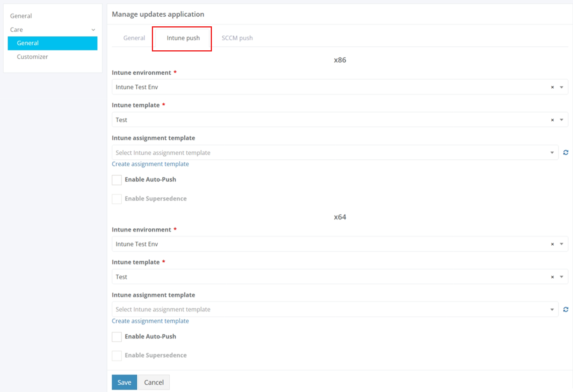Check Enable Auto-Push under x86
Viewport: 573px width, 392px height.
(x=117, y=180)
